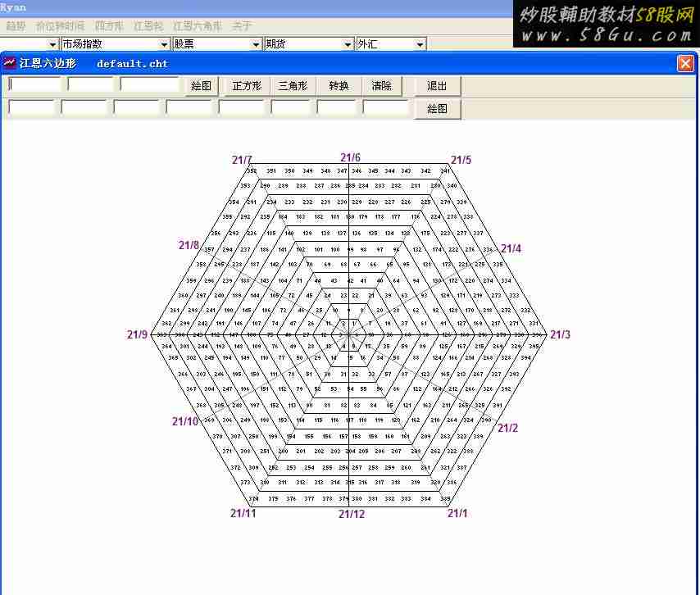This screenshot has height=595, width=700.
Task: Click number 362 near the left vertex
Action: coord(166,323)
